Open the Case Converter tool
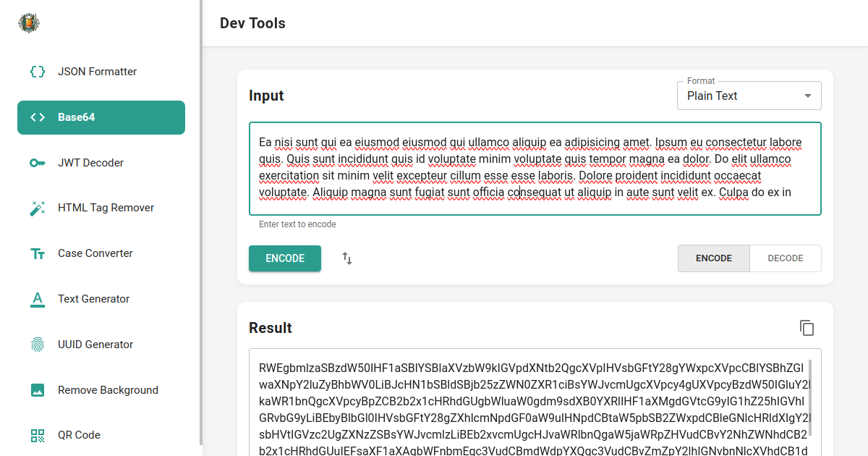This screenshot has height=456, width=868. click(95, 253)
